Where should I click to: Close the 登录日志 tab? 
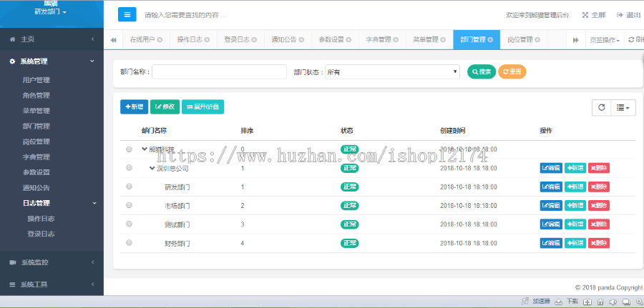(254, 40)
